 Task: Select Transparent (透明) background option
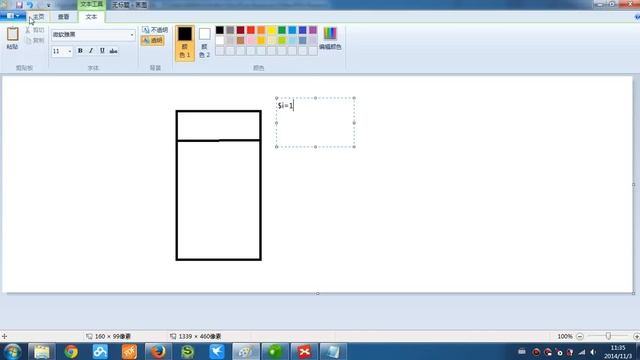tap(152, 40)
